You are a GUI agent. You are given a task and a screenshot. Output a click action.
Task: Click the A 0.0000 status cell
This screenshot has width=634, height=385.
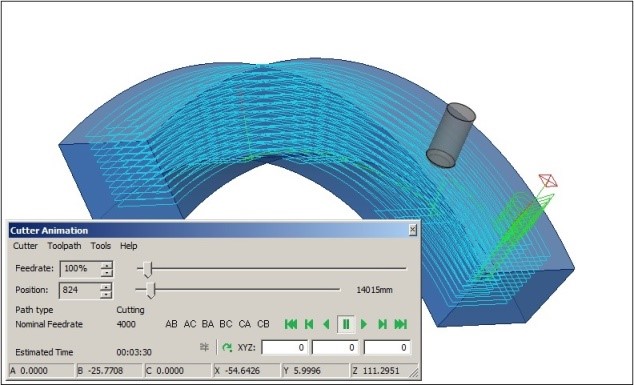click(x=41, y=371)
